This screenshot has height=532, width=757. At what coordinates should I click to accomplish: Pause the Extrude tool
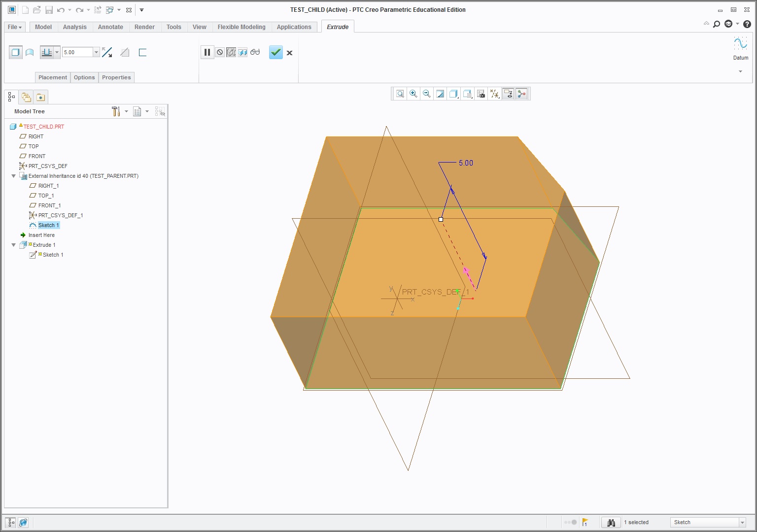[207, 52]
